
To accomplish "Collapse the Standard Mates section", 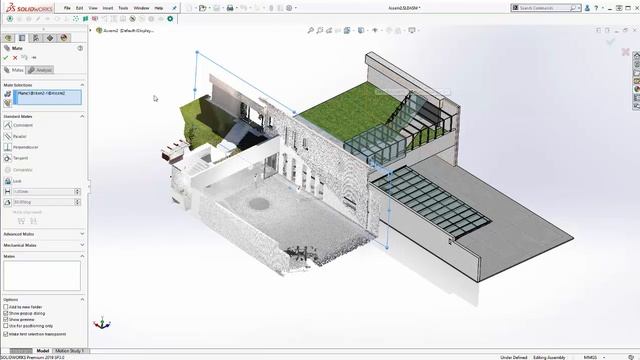I will tap(82, 116).
